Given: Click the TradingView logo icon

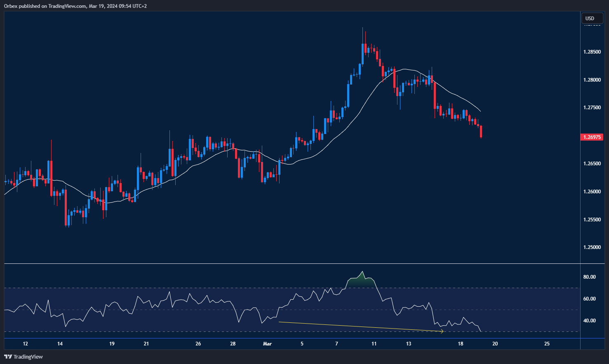Looking at the screenshot, I should pyautogui.click(x=8, y=357).
